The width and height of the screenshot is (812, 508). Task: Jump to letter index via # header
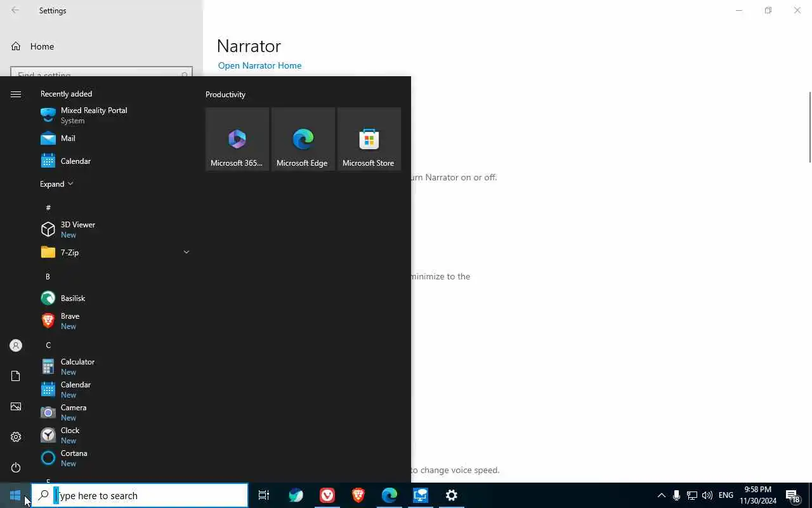pos(48,208)
